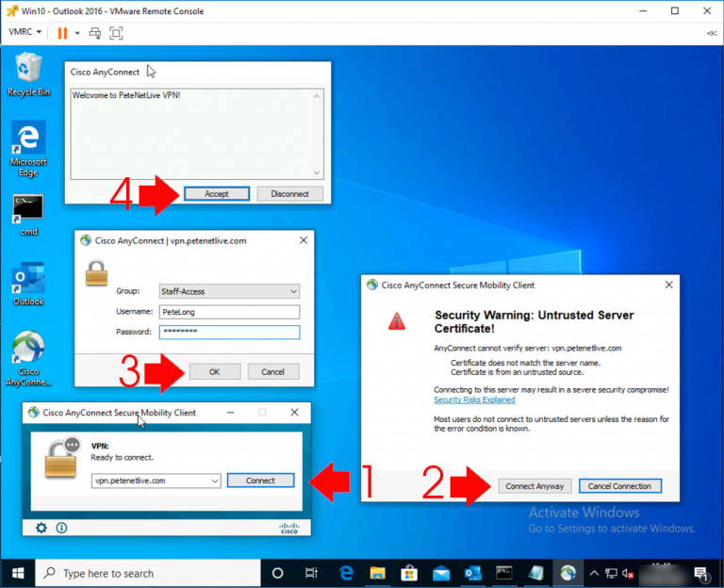This screenshot has height=588, width=724.
Task: Open Command Prompt from taskbar
Action: pyautogui.click(x=504, y=573)
